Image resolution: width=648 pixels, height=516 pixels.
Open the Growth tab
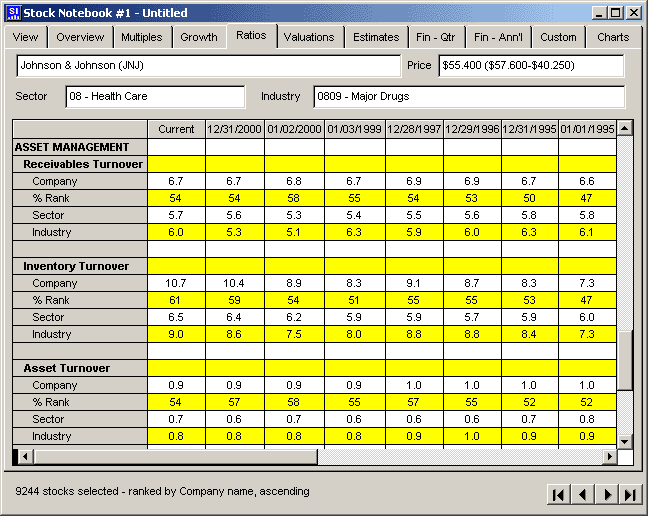click(199, 37)
